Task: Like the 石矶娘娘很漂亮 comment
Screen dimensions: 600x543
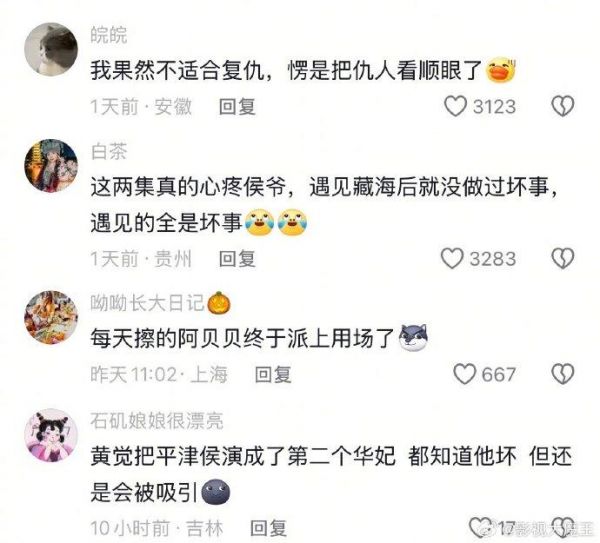Action: tap(480, 527)
